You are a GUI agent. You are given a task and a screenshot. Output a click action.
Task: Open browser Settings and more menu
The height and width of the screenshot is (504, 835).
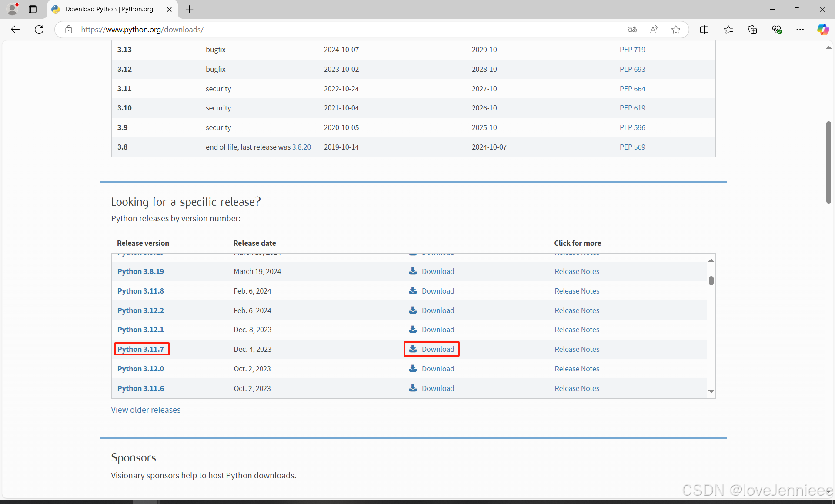pos(800,30)
